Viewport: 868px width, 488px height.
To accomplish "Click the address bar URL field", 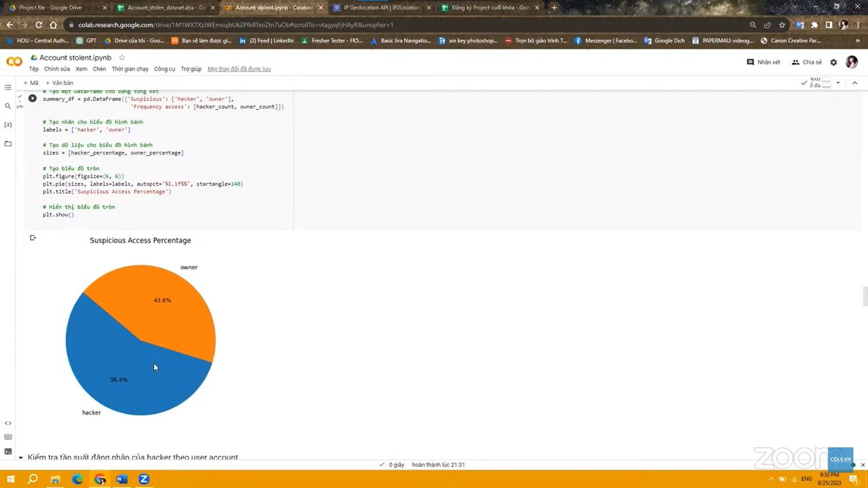I will tap(407, 25).
